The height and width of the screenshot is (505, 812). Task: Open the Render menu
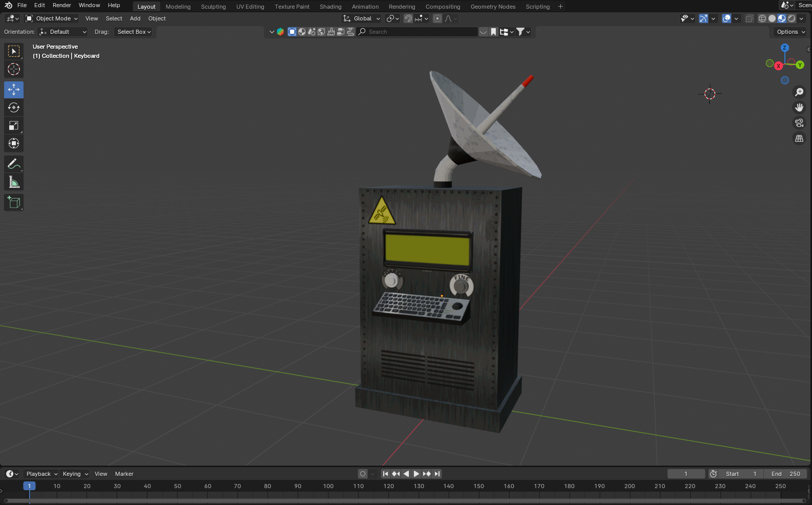[62, 5]
